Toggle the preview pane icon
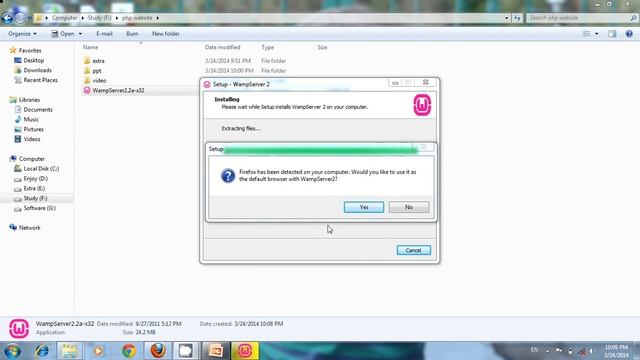 [x=612, y=34]
